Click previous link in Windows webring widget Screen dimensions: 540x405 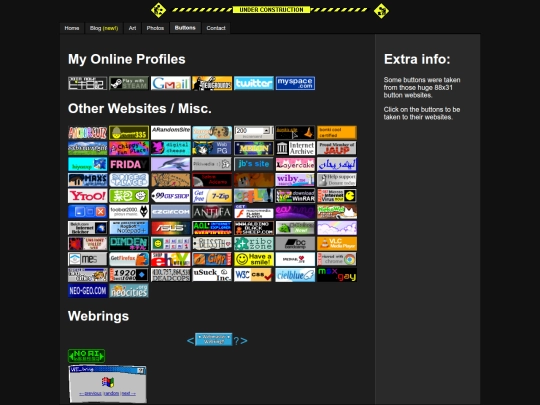pyautogui.click(x=90, y=394)
